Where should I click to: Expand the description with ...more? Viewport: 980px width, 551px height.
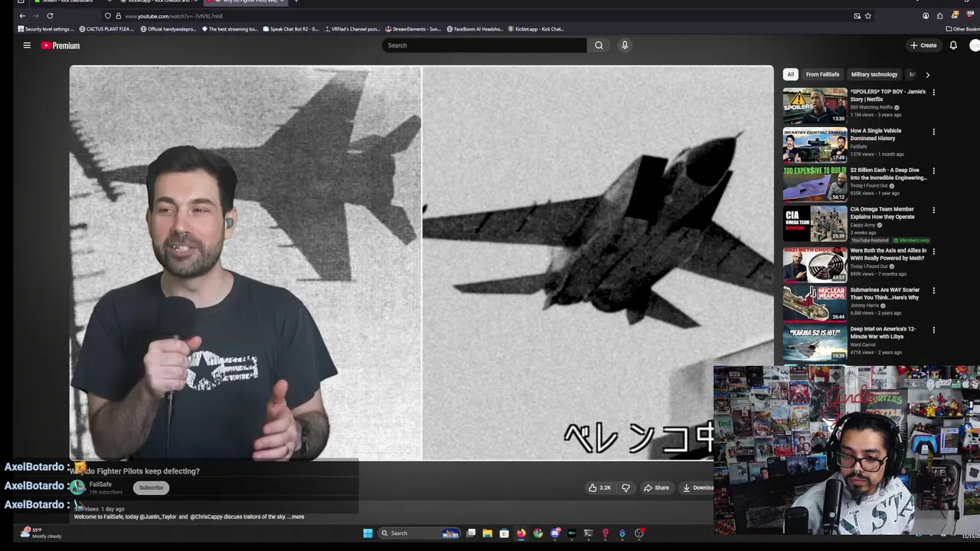point(296,517)
